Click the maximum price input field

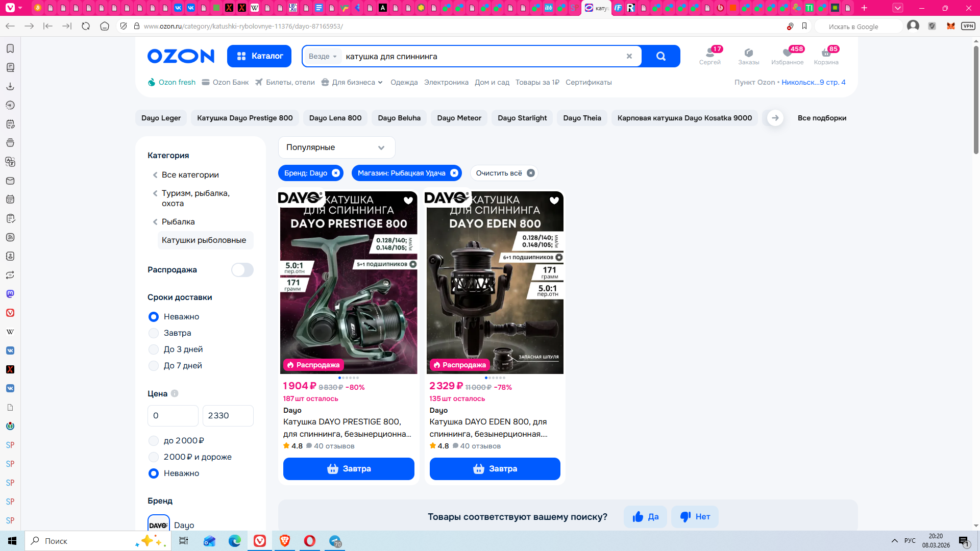click(228, 416)
